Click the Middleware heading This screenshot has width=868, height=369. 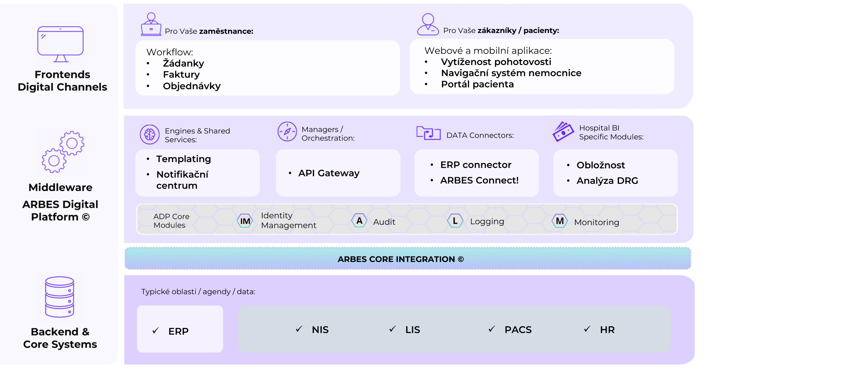(60, 187)
